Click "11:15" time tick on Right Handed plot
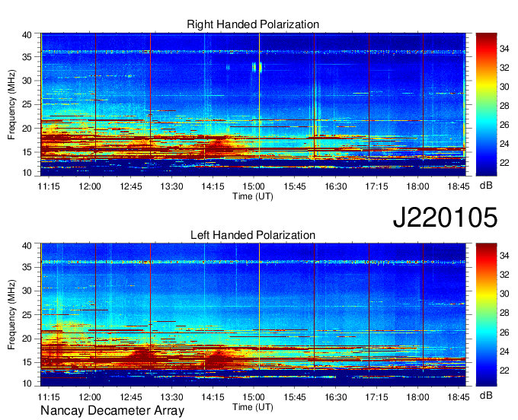The width and height of the screenshot is (518, 420). (x=49, y=186)
